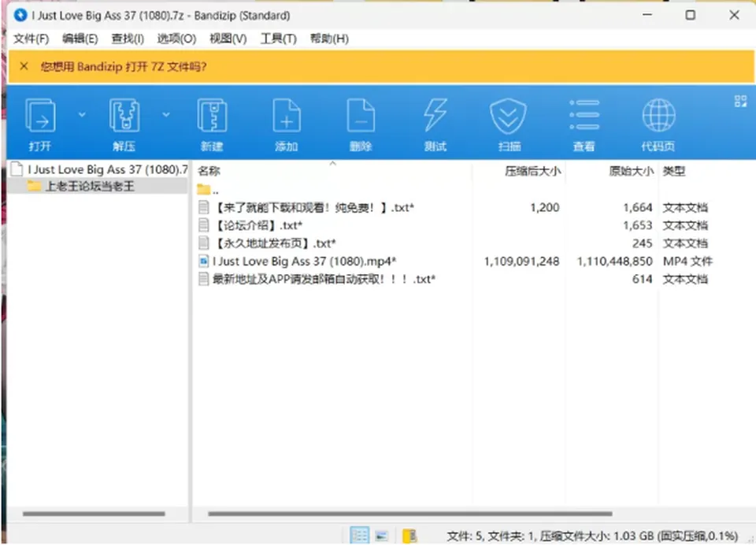This screenshot has height=545, width=756.
Task: Click the Open (打开) toolbar icon
Action: pos(40,116)
